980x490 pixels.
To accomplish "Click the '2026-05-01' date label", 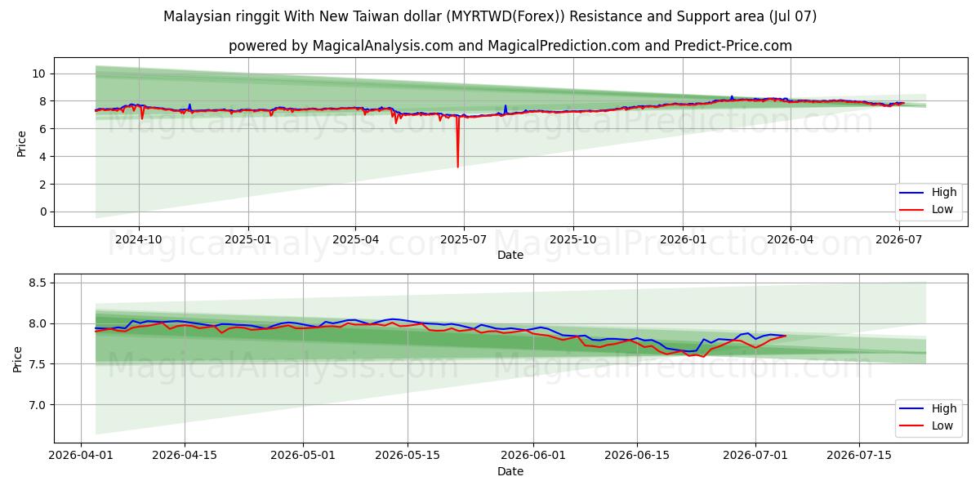I will click(x=303, y=455).
